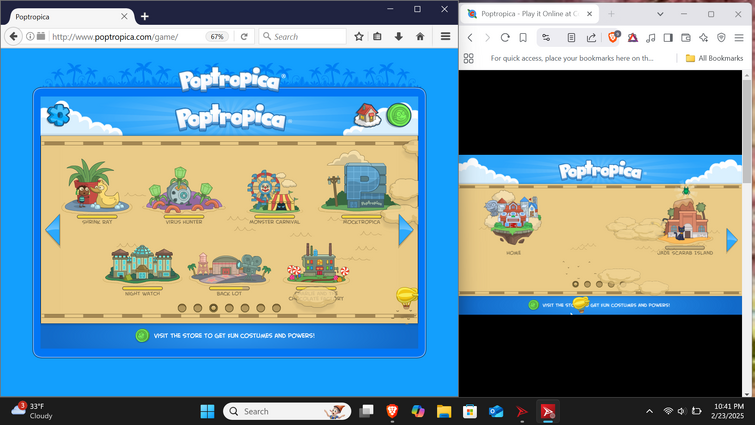Image resolution: width=755 pixels, height=425 pixels.
Task: Switch to the Poptropica tab in Firefox
Action: click(x=66, y=16)
